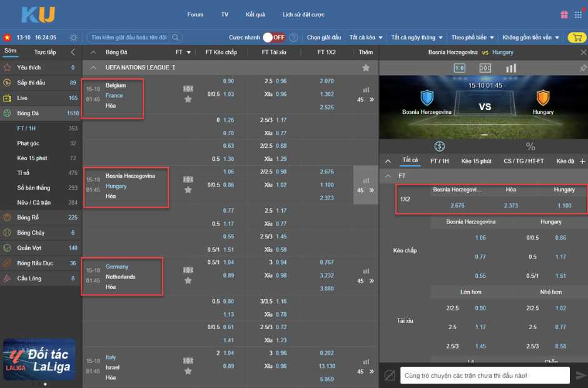
Task: Open the TV menu
Action: click(225, 14)
